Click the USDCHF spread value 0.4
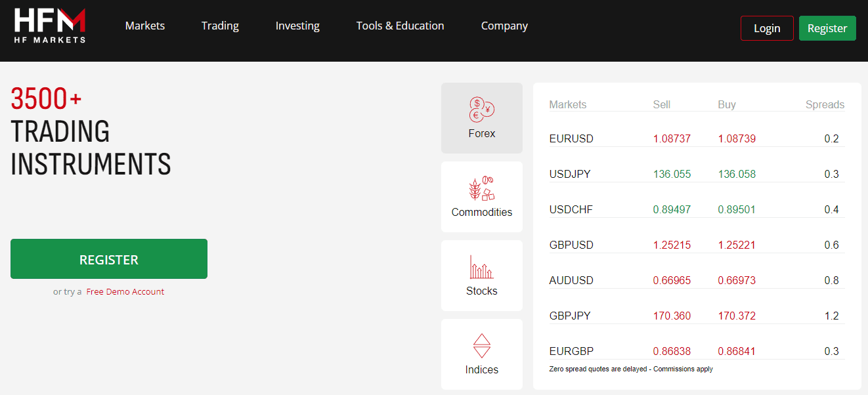Viewport: 868px width, 395px height. pyautogui.click(x=831, y=210)
